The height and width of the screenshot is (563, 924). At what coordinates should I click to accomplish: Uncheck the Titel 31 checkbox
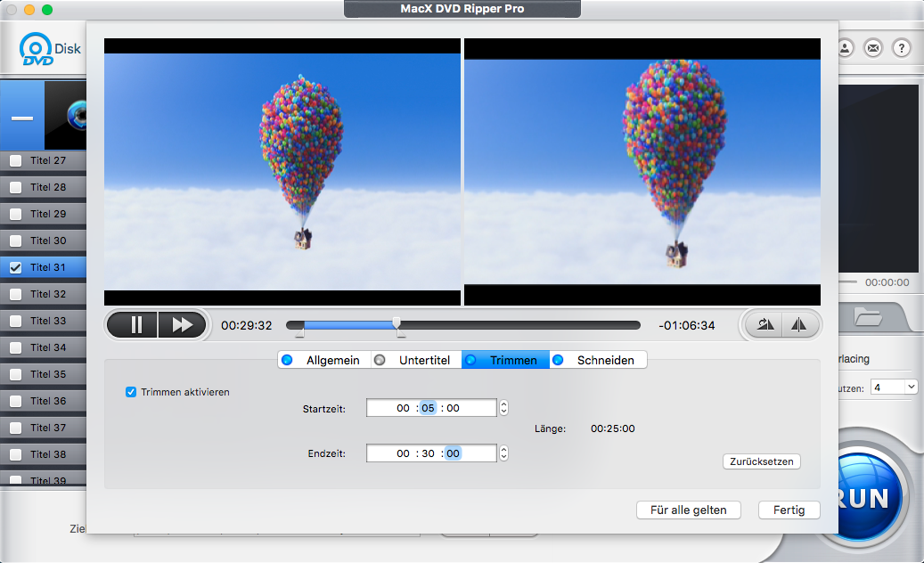[16, 267]
